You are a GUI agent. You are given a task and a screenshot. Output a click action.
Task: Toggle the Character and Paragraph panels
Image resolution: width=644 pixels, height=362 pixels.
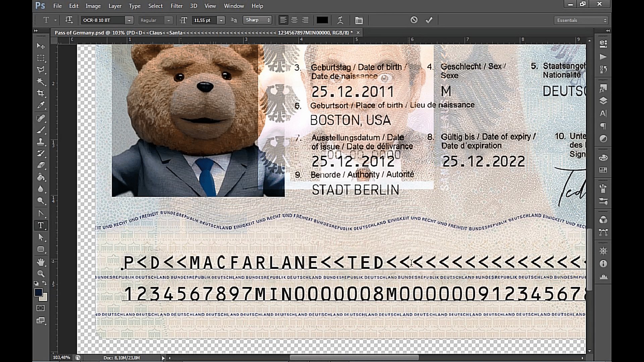click(x=359, y=20)
